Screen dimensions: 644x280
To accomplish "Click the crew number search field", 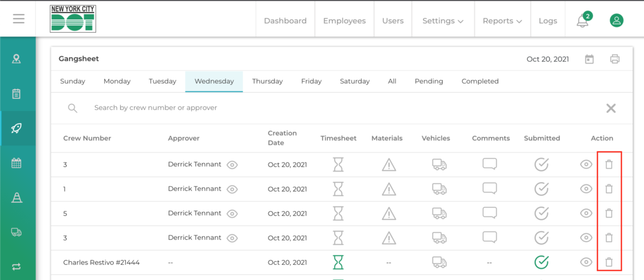I will 252,108.
